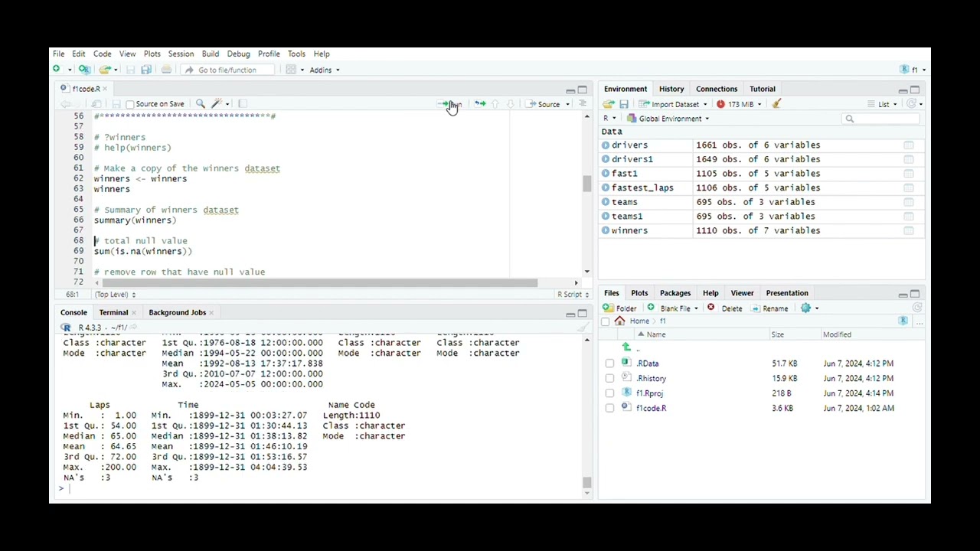Click the Go to file/function field
980x551 pixels.
coord(227,70)
